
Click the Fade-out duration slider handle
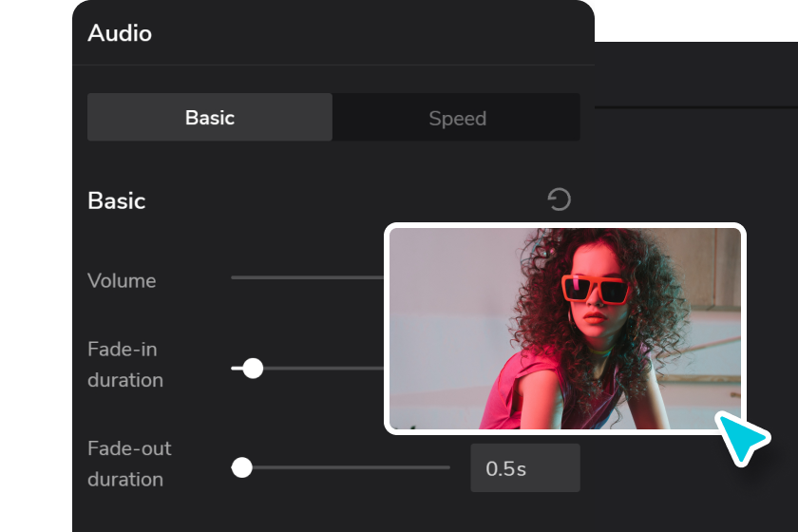tap(241, 467)
